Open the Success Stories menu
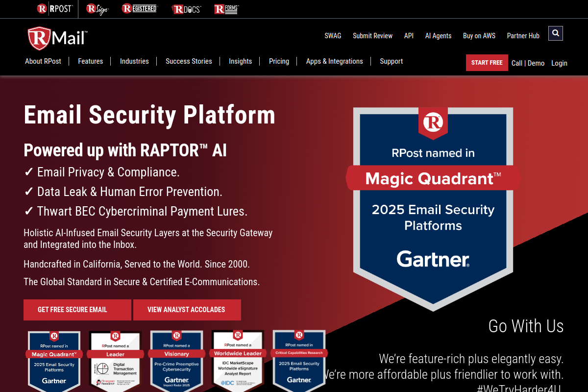Image resolution: width=588 pixels, height=392 pixels. [x=189, y=61]
